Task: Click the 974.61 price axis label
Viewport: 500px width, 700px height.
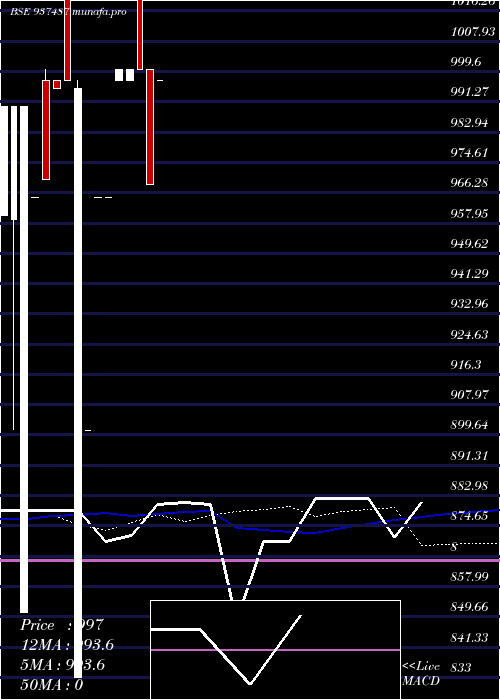Action: 469,153
